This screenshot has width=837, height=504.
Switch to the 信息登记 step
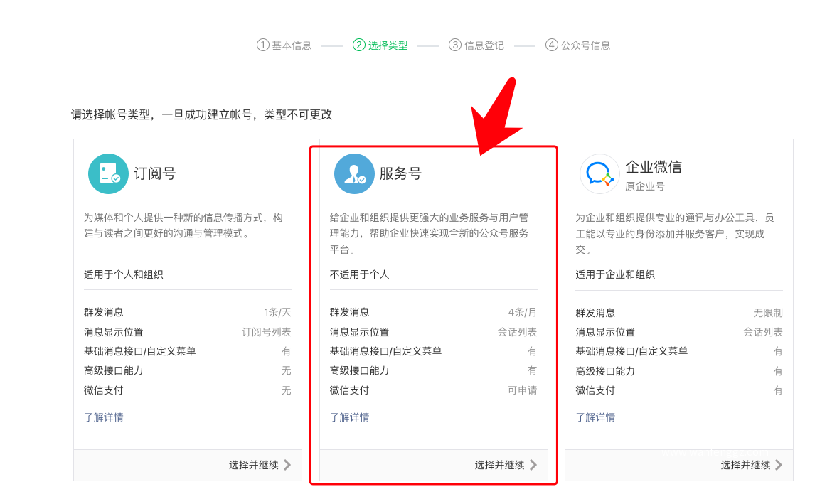(476, 45)
